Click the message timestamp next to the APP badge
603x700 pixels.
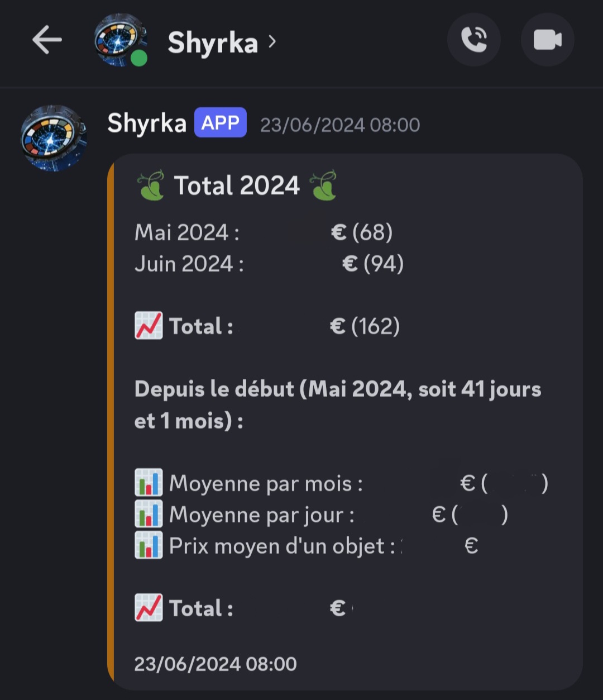click(x=340, y=125)
